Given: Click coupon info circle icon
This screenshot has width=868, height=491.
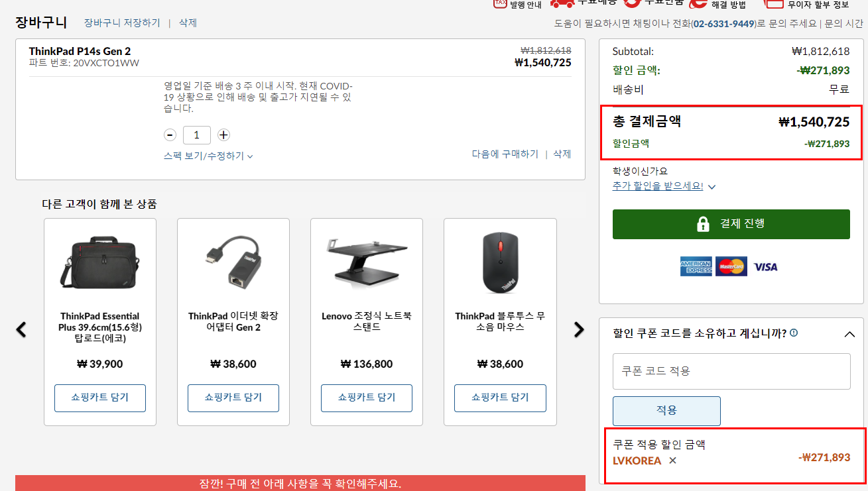Looking at the screenshot, I should [794, 333].
